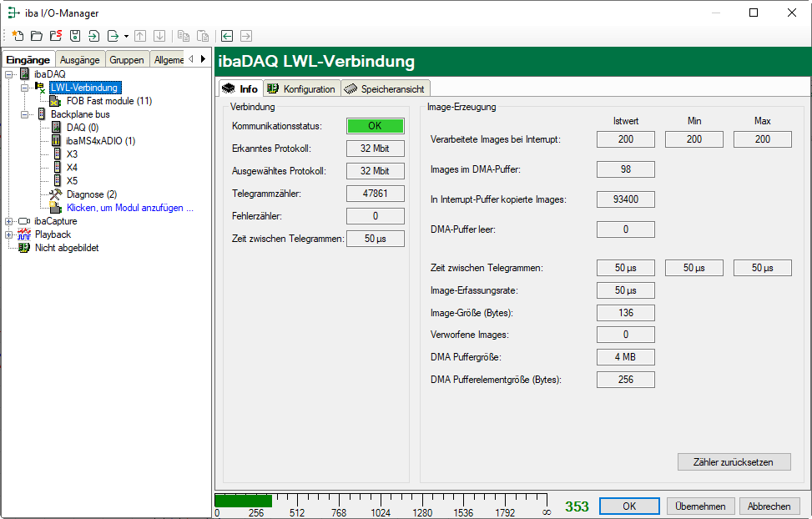Click the Playback waveform icon

coord(24,234)
